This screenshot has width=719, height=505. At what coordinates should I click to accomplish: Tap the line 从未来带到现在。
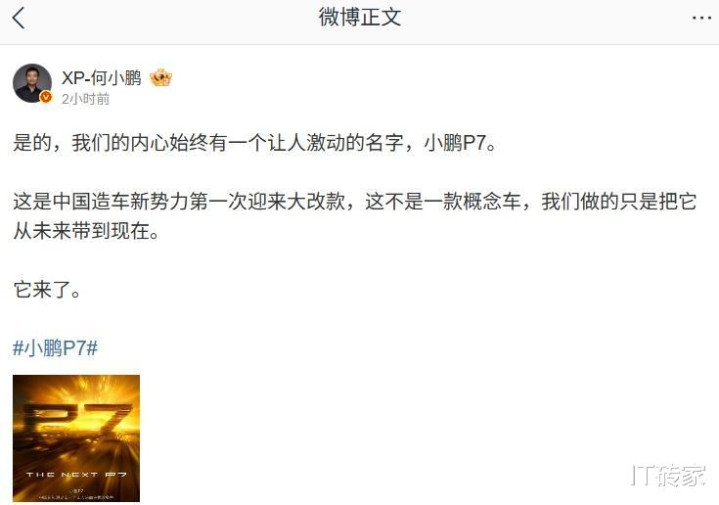coord(86,231)
